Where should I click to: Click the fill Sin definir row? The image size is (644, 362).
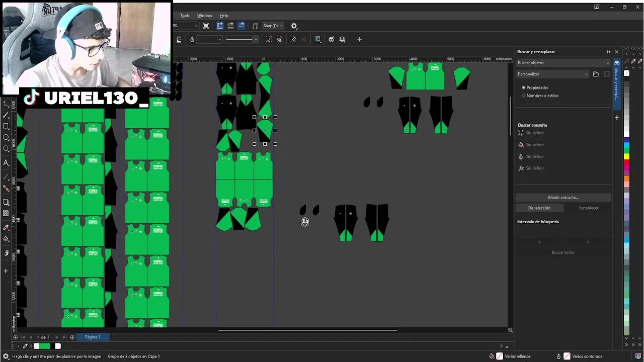[531, 145]
